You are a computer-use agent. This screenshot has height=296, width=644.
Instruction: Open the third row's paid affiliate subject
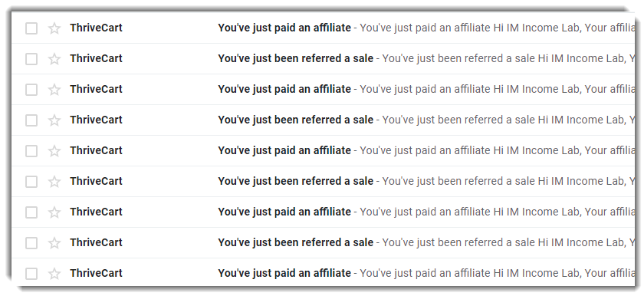tap(284, 89)
